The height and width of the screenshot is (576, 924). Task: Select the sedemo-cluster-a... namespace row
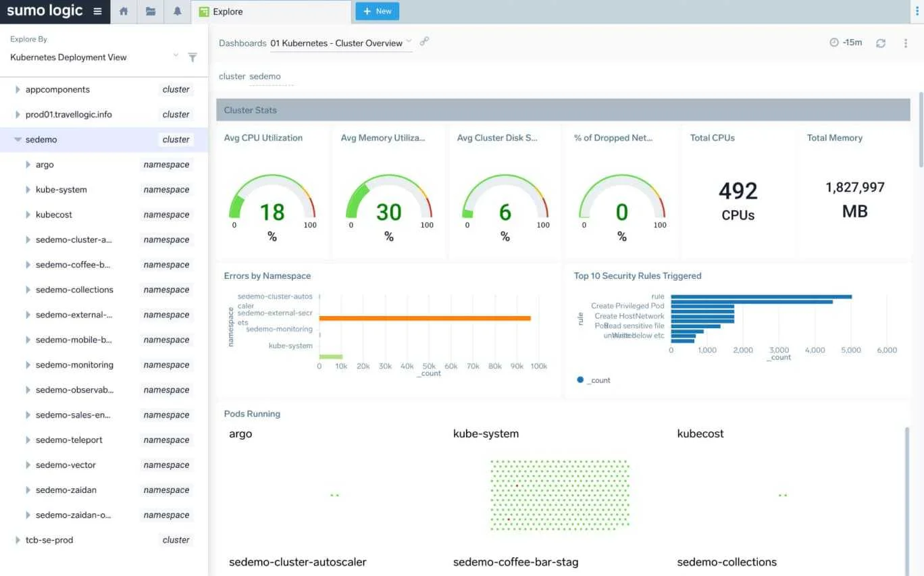click(x=104, y=240)
